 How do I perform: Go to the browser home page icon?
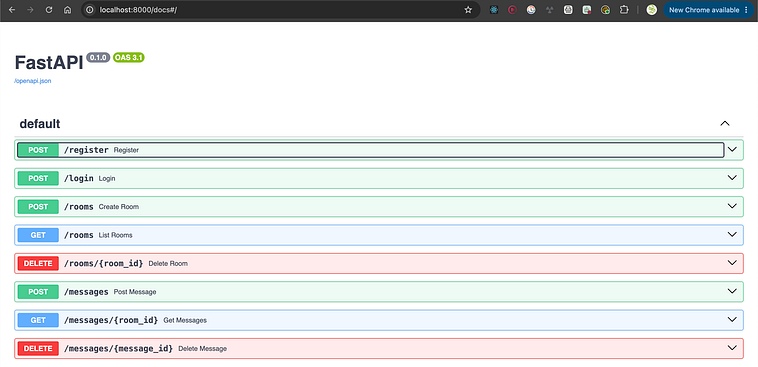(x=68, y=10)
